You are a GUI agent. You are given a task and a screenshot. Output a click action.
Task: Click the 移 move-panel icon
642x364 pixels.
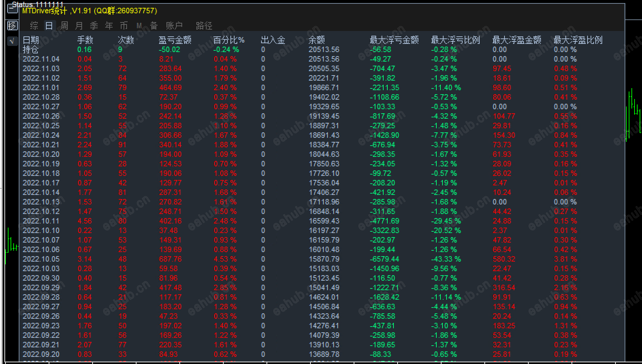[x=13, y=26]
